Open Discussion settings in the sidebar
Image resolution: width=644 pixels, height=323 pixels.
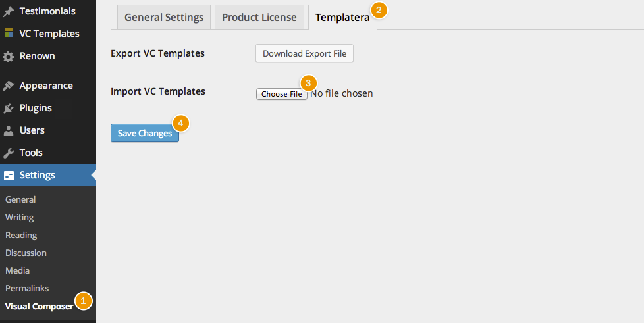[26, 253]
